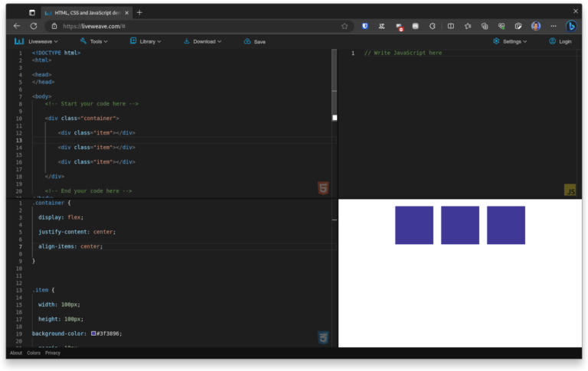Click the third purple square in preview
Screen dimensions: 588x371
coord(506,225)
